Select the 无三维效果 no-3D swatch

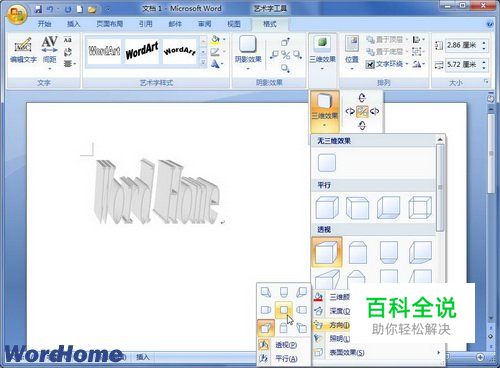(x=327, y=163)
